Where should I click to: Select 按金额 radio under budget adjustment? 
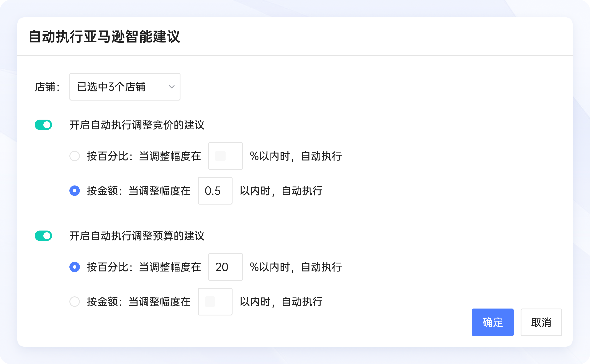tap(75, 301)
